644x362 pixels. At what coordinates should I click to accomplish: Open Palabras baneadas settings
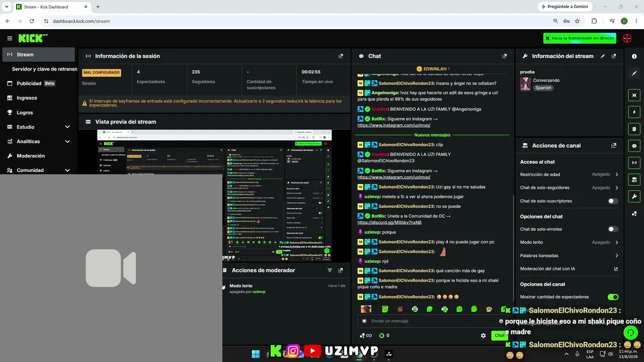pos(569,256)
